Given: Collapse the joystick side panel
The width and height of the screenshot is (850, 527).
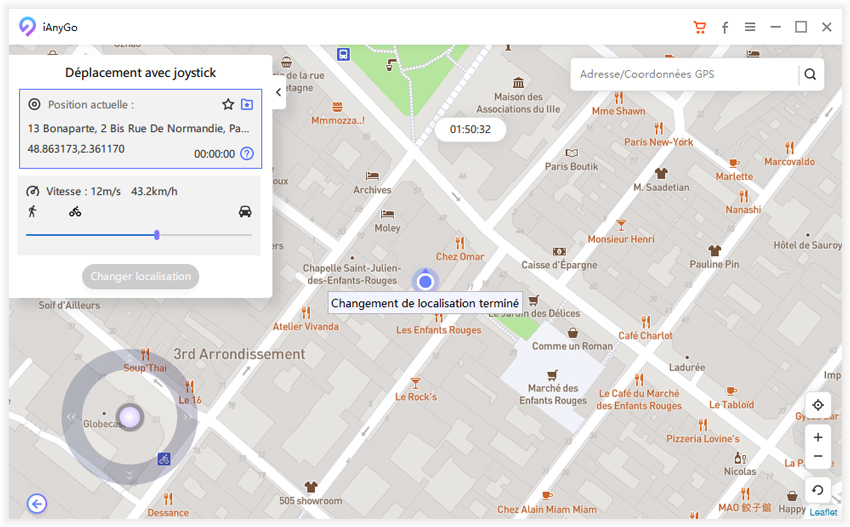Looking at the screenshot, I should (x=278, y=92).
